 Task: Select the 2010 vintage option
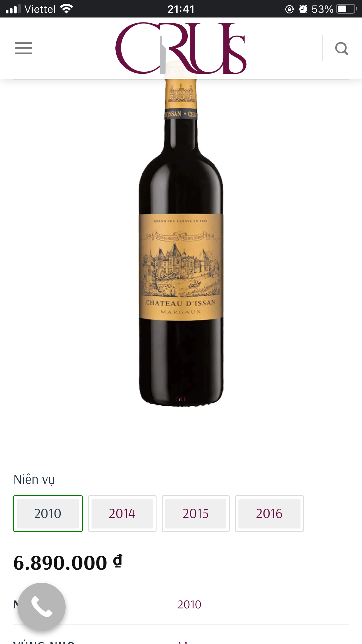click(x=48, y=514)
